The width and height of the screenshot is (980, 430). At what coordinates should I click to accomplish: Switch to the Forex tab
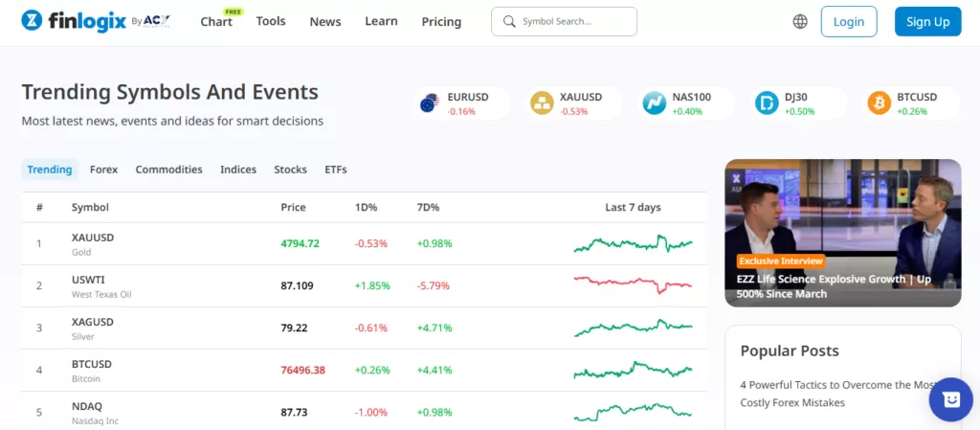click(103, 170)
